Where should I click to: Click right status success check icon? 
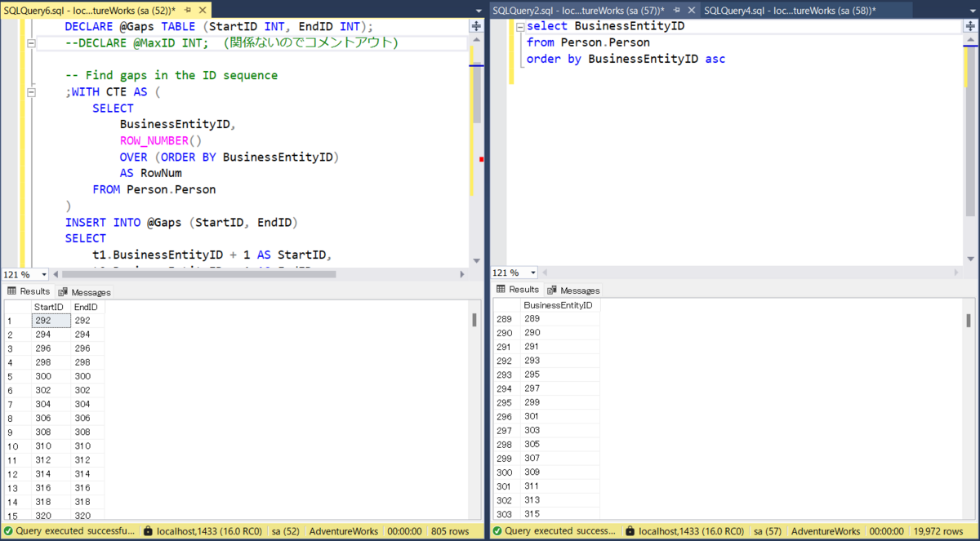497,531
